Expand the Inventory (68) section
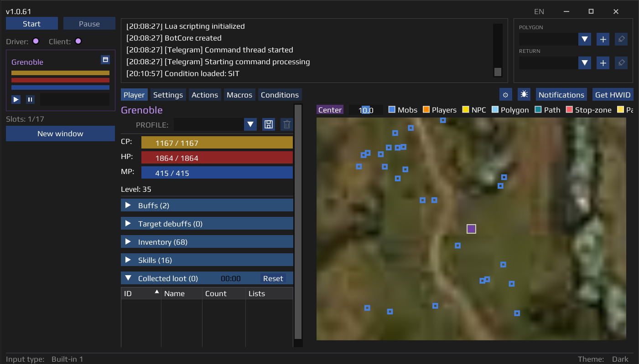Image resolution: width=639 pixels, height=364 pixels. 207,242
